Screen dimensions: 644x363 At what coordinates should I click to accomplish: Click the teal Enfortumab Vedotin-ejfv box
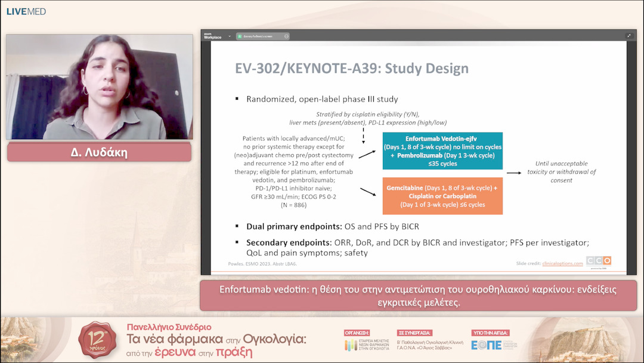point(442,151)
